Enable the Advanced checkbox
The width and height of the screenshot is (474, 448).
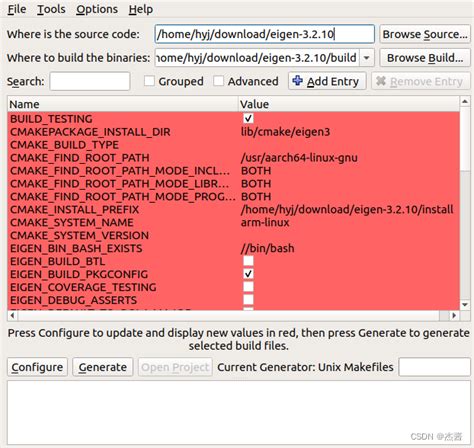[218, 81]
